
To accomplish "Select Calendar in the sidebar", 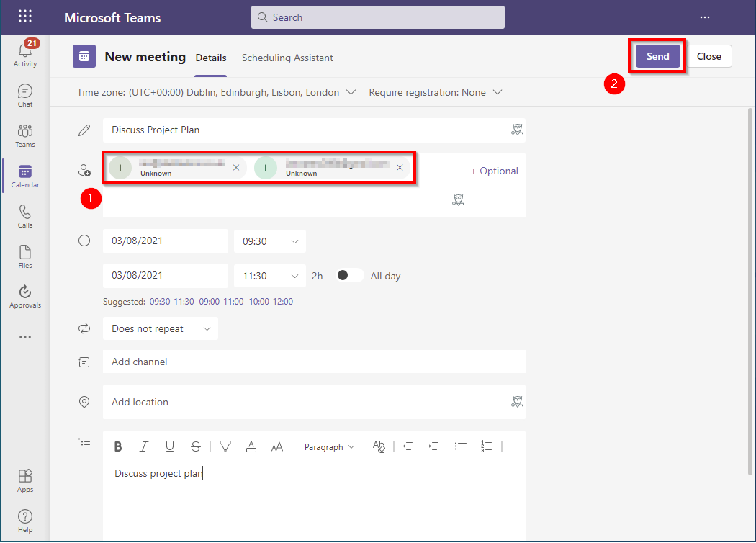I will (25, 176).
